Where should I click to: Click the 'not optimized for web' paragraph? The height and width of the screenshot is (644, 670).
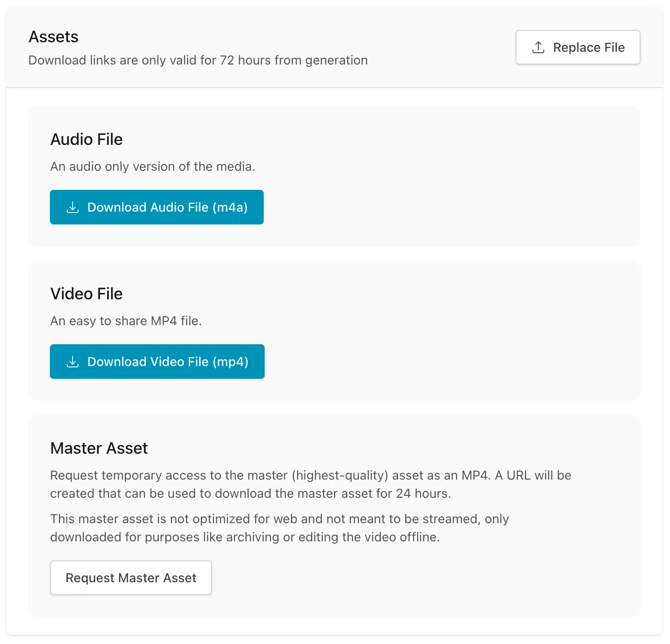[x=279, y=528]
